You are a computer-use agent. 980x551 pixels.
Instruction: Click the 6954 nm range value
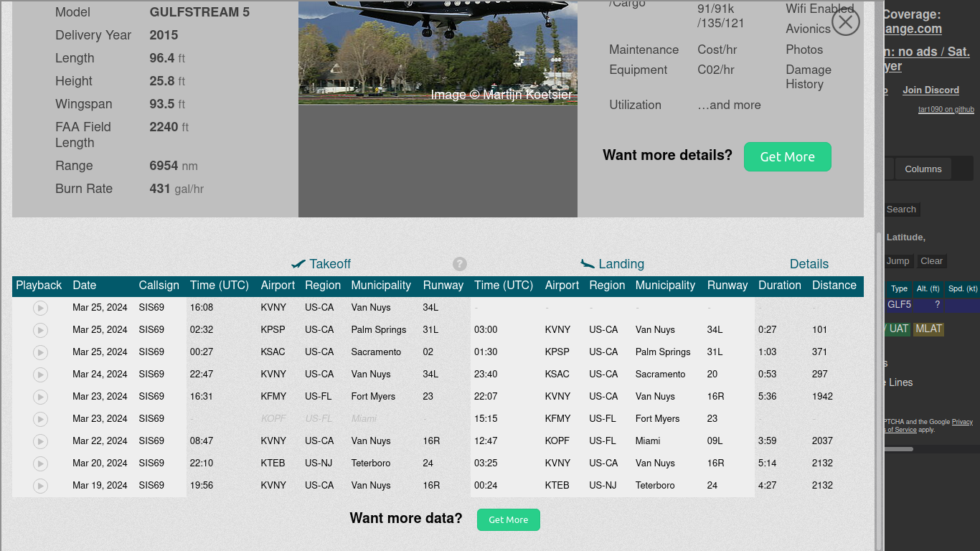click(x=174, y=166)
